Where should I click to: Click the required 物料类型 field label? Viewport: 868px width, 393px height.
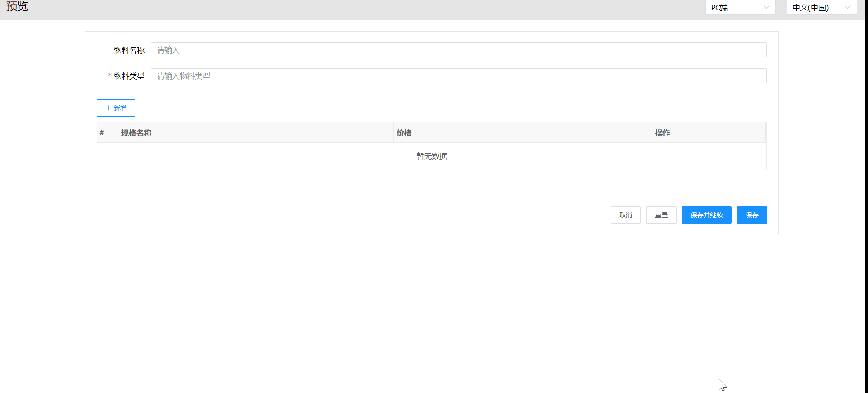click(x=129, y=76)
